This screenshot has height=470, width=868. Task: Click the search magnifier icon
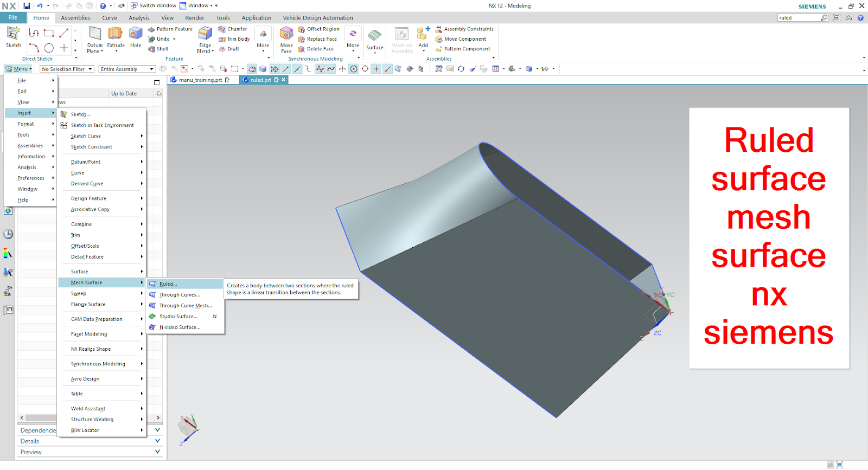(x=824, y=18)
